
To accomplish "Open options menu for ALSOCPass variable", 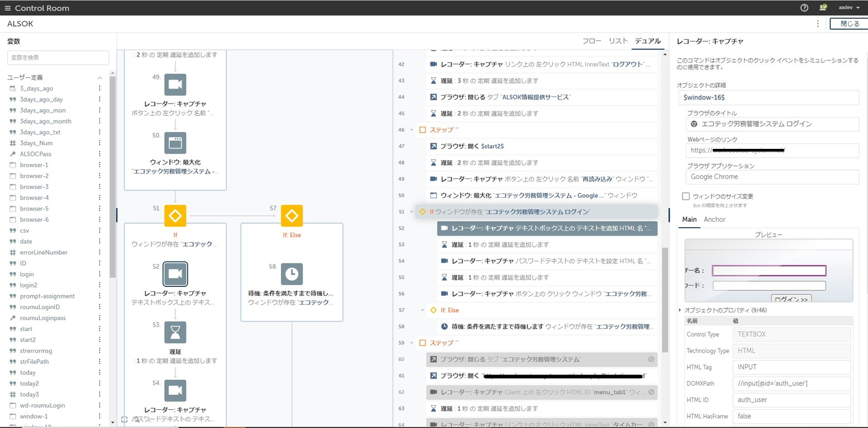I will (x=99, y=154).
